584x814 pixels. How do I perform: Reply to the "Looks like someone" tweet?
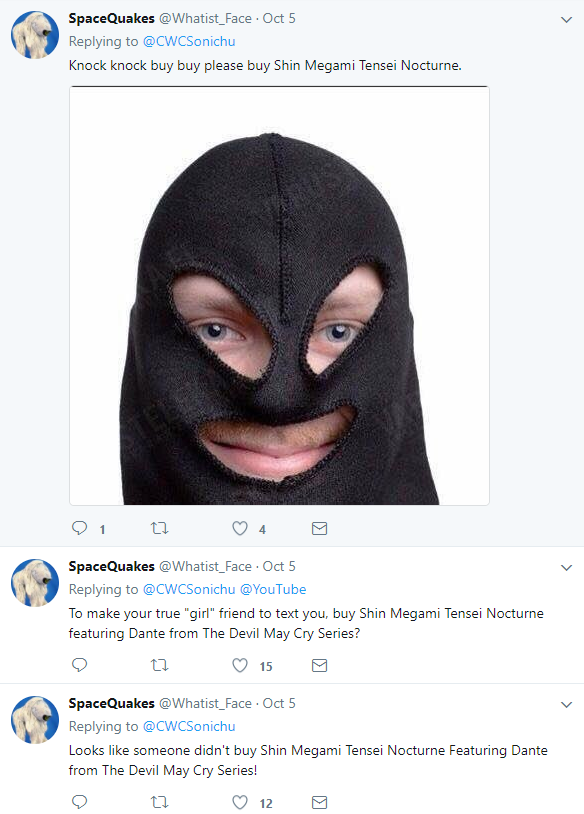pos(79,802)
